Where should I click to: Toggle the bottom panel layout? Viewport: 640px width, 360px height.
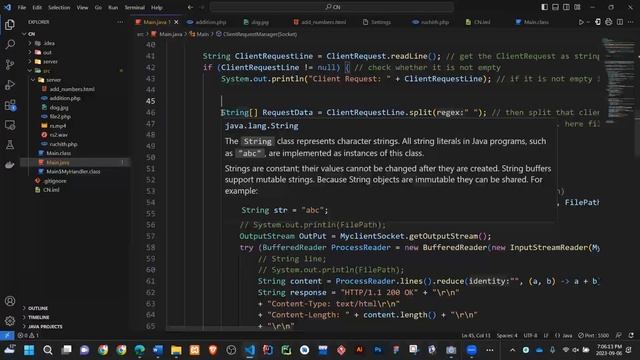[x=556, y=7]
